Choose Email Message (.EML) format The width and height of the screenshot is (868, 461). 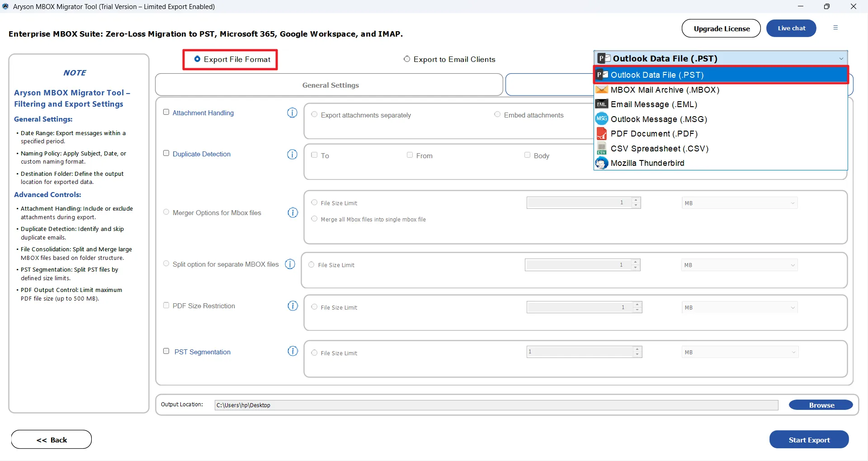[721, 104]
